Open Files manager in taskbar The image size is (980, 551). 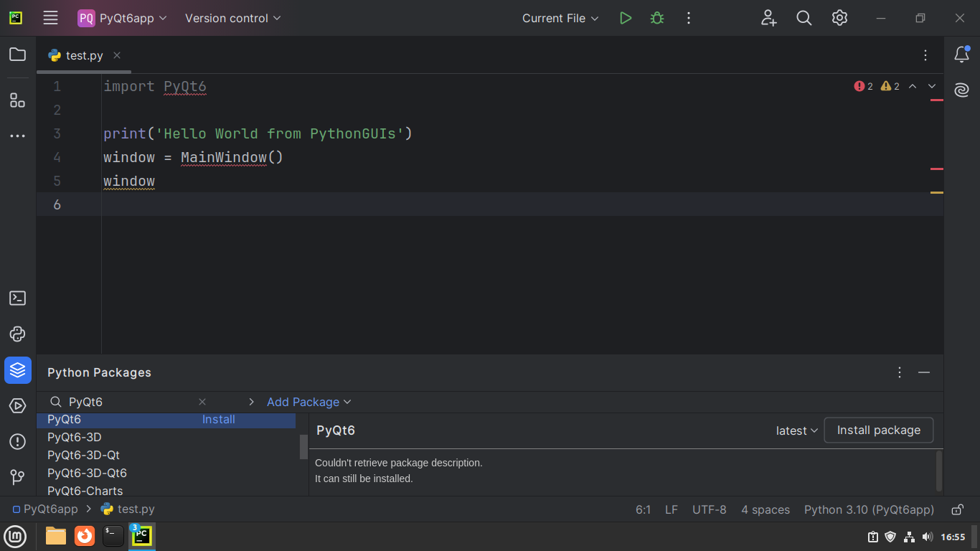pos(55,536)
